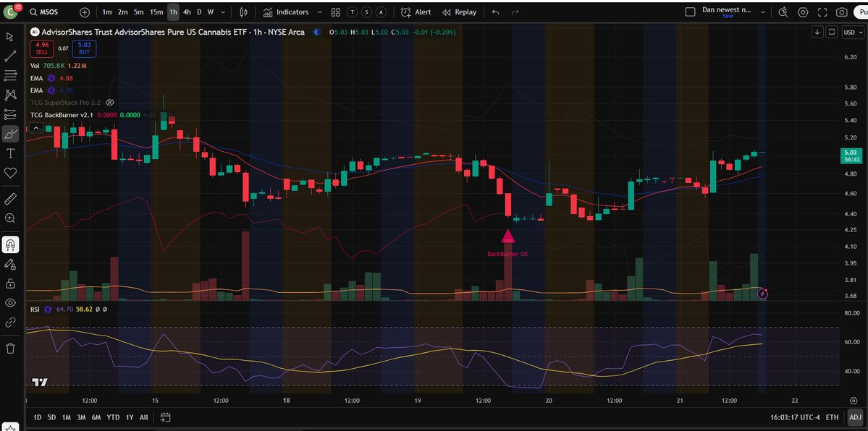Save the Dan newest layout
Image resolution: width=868 pixels, height=431 pixels.
point(728,16)
